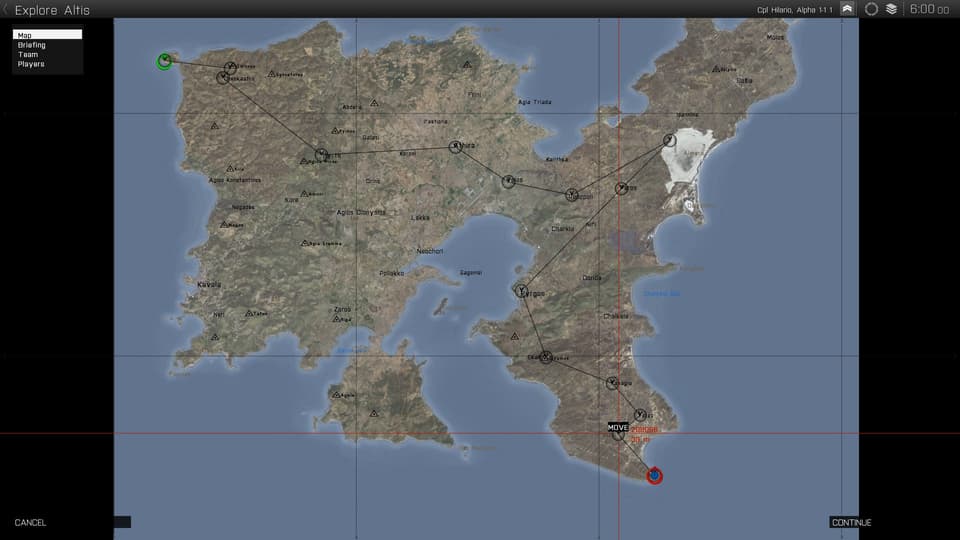This screenshot has height=540, width=960.
Task: Click the Agios Konstantinos label
Action: [234, 180]
